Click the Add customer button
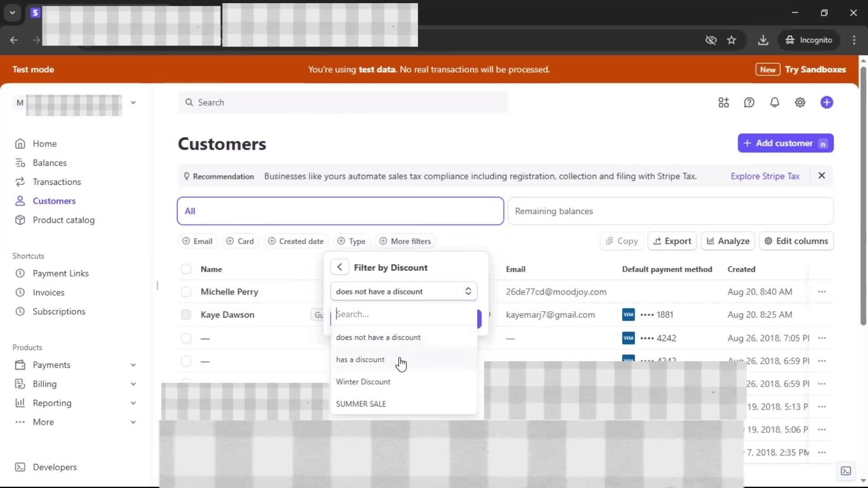This screenshot has height=488, width=868. pyautogui.click(x=785, y=143)
